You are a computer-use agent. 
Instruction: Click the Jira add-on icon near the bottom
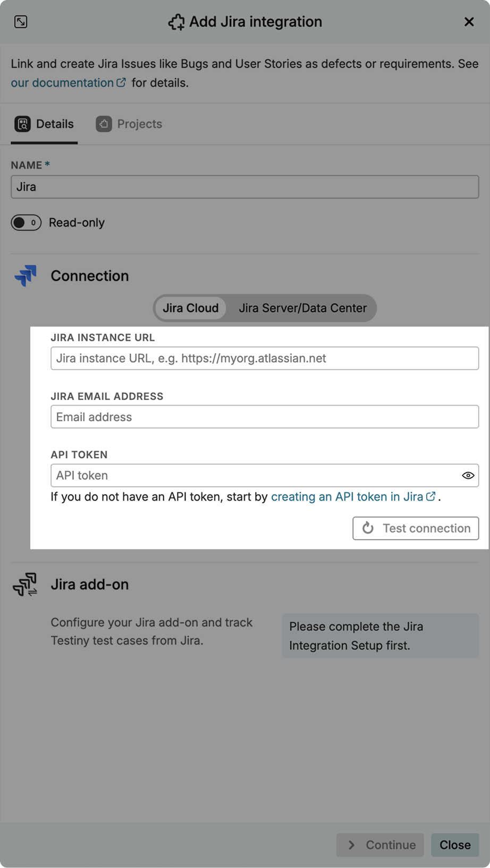point(24,584)
